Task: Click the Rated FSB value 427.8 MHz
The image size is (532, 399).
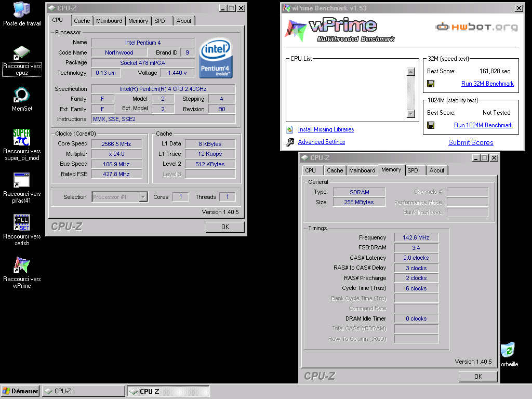Action: tap(116, 174)
